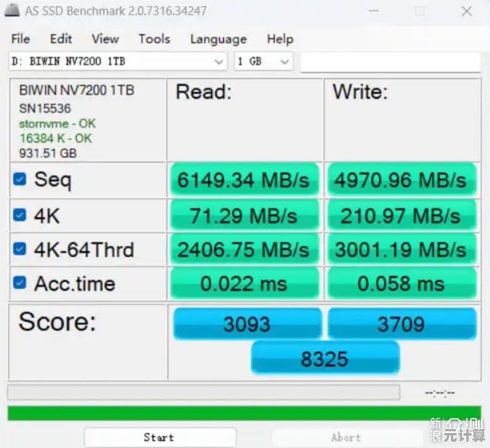Click the 16384 K - OK alignment status
Image resolution: width=490 pixels, height=448 pixels.
tap(56, 138)
